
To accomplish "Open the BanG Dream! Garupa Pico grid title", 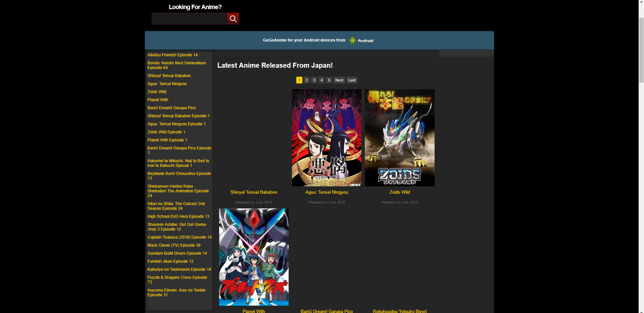I will coord(327,311).
